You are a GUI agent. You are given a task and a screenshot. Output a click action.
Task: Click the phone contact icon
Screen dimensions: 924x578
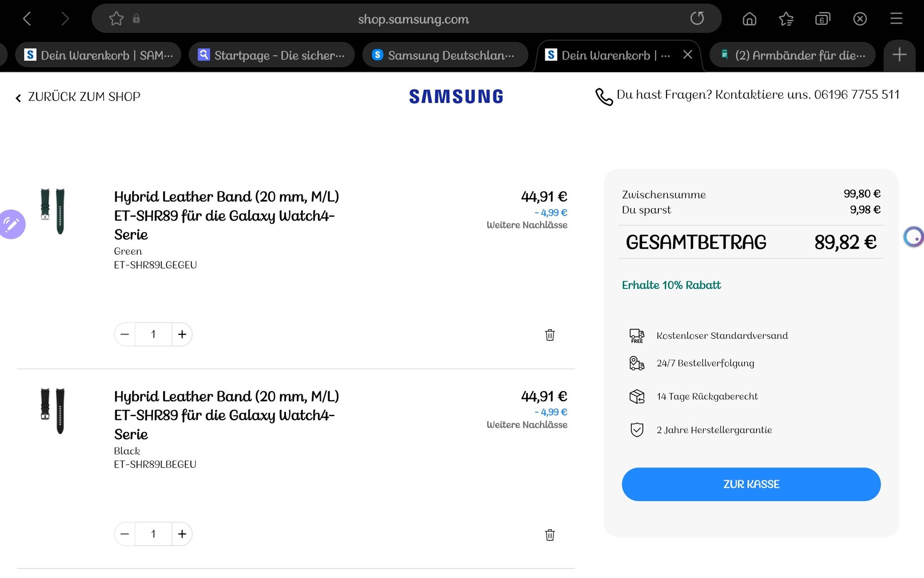[603, 96]
